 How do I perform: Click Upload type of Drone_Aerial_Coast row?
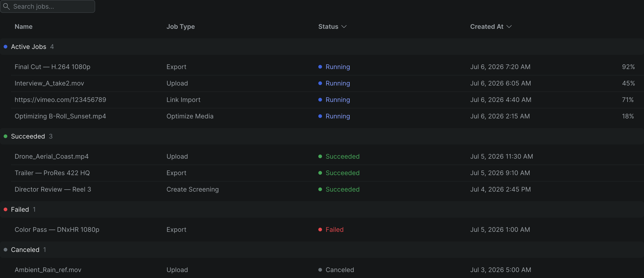(177, 157)
